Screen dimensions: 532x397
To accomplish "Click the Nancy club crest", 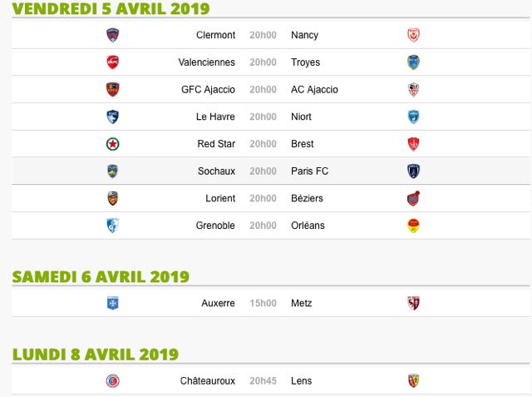I will pos(413,35).
